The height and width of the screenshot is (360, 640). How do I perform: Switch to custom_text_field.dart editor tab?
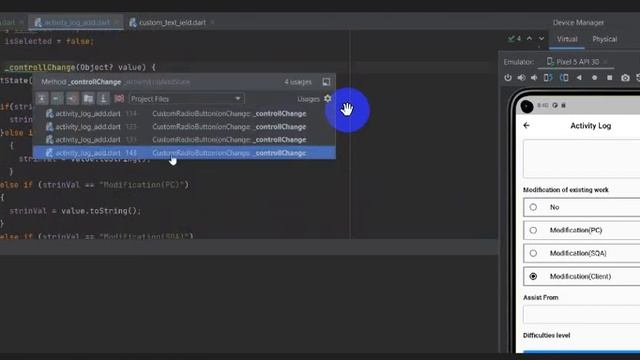[x=172, y=22]
